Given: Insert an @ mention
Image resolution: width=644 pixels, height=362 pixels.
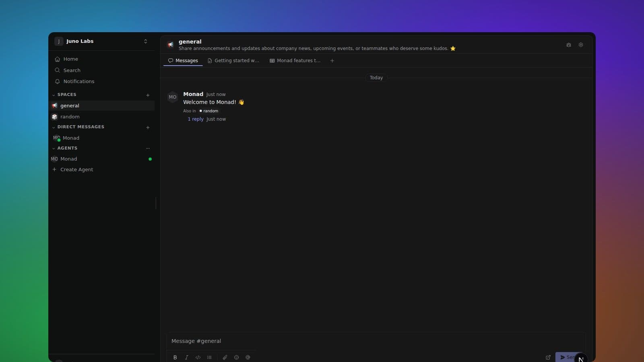Looking at the screenshot, I should (x=248, y=357).
